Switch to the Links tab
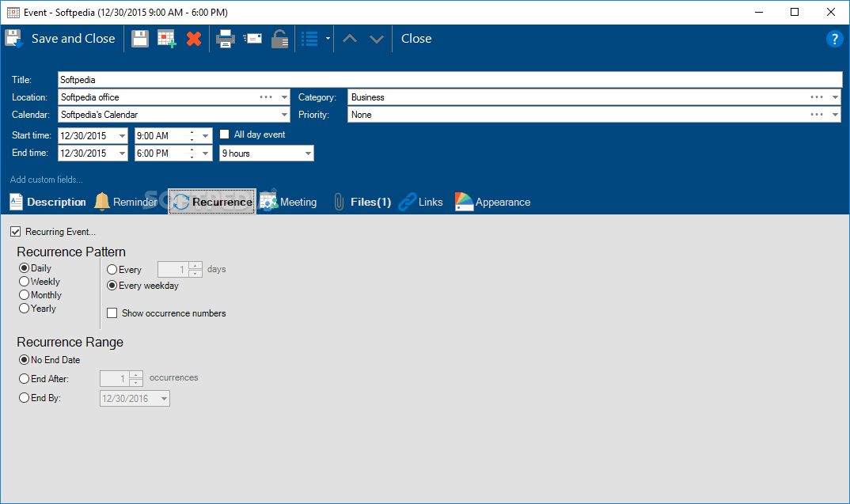850x504 pixels. pos(421,202)
